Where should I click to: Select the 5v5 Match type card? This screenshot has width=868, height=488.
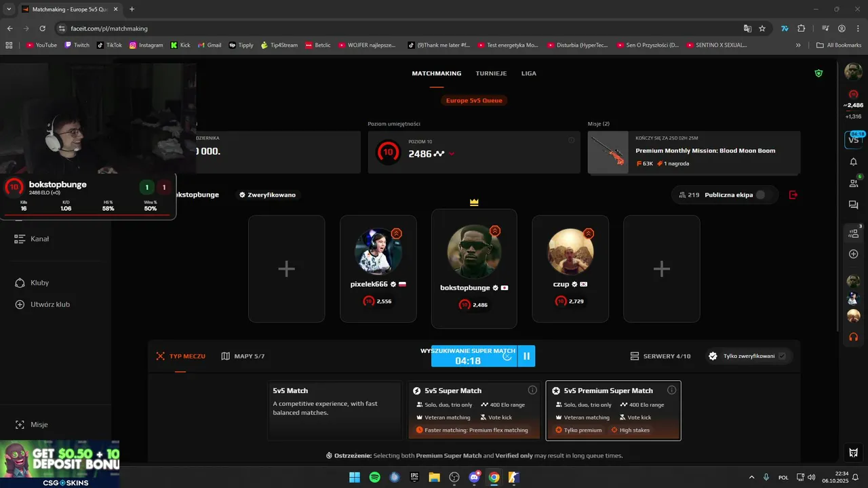[x=335, y=411]
